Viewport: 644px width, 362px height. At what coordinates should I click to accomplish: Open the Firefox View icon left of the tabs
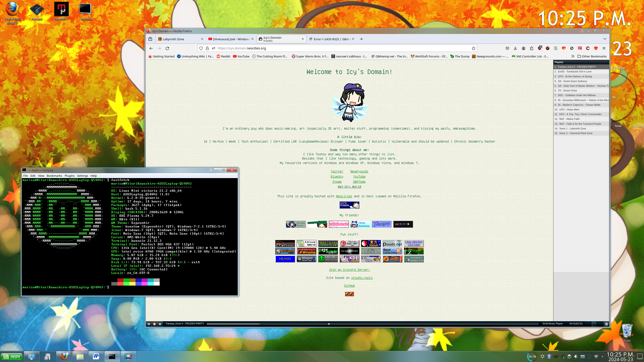click(x=150, y=39)
